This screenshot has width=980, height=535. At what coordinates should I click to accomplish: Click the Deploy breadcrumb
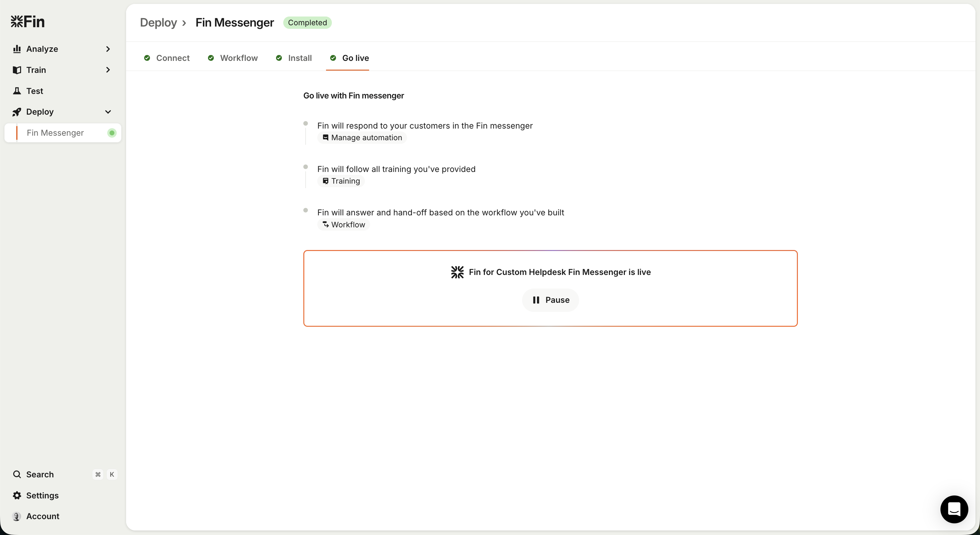(158, 22)
